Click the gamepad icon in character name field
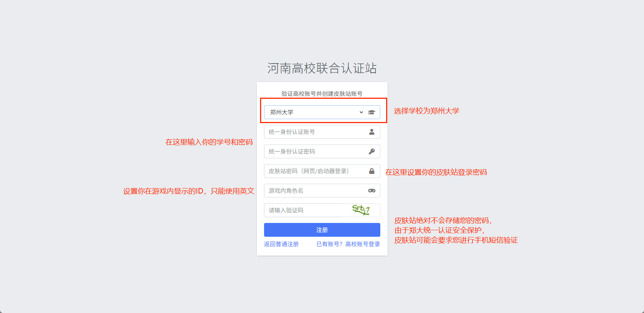Screen dimensions: 644x313 (372, 191)
